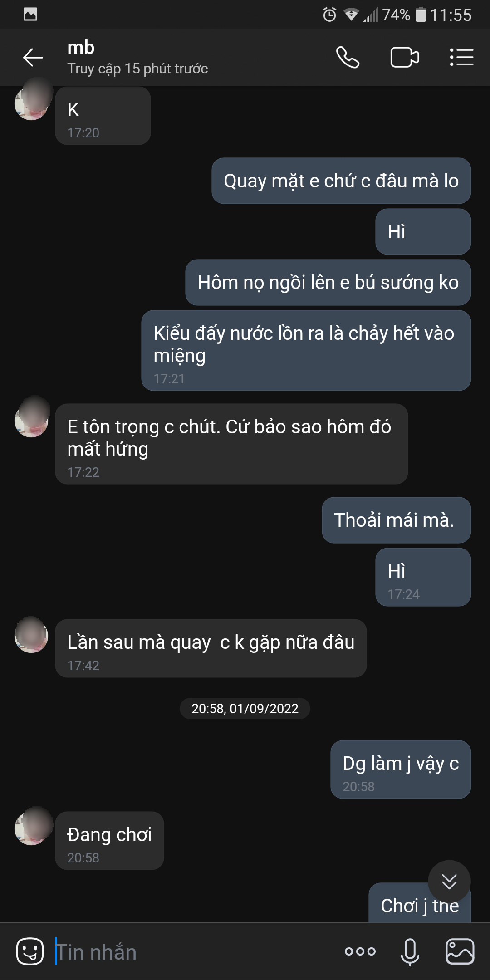The image size is (490, 980).
Task: Tap the avatar beside the "K" message
Action: point(31,103)
